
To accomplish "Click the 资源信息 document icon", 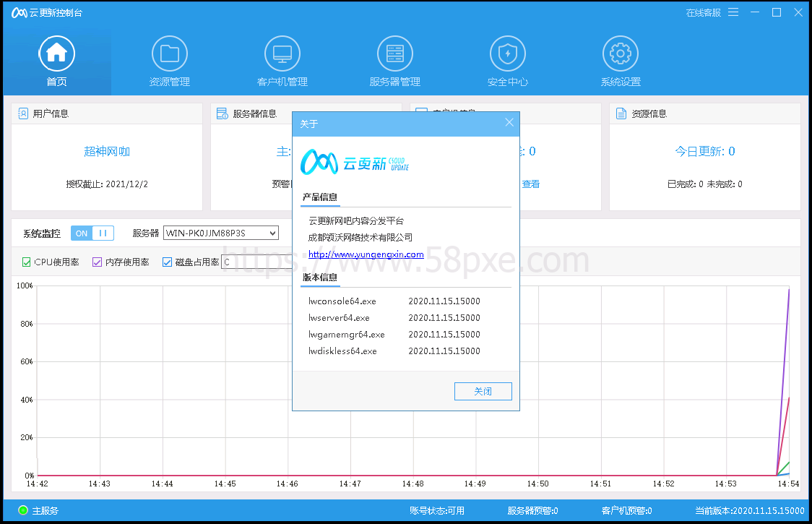I will point(621,113).
